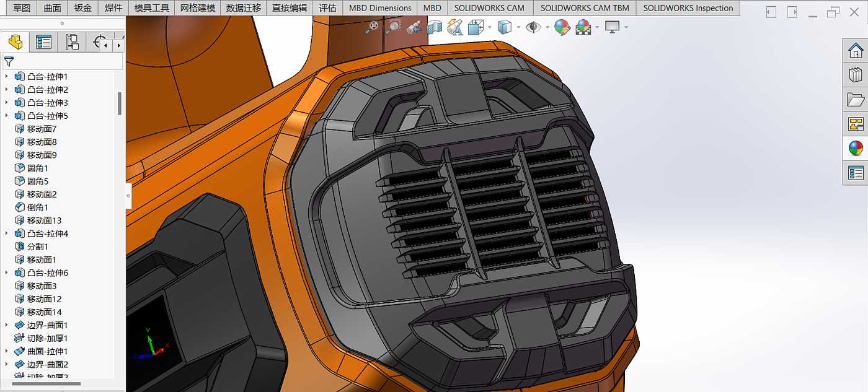
Task: Select the Zoom to Area tool
Action: [392, 27]
